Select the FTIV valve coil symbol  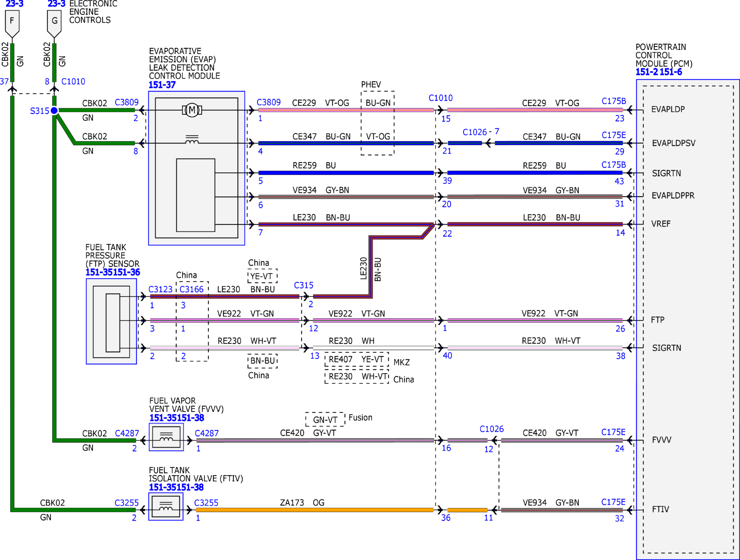point(166,507)
